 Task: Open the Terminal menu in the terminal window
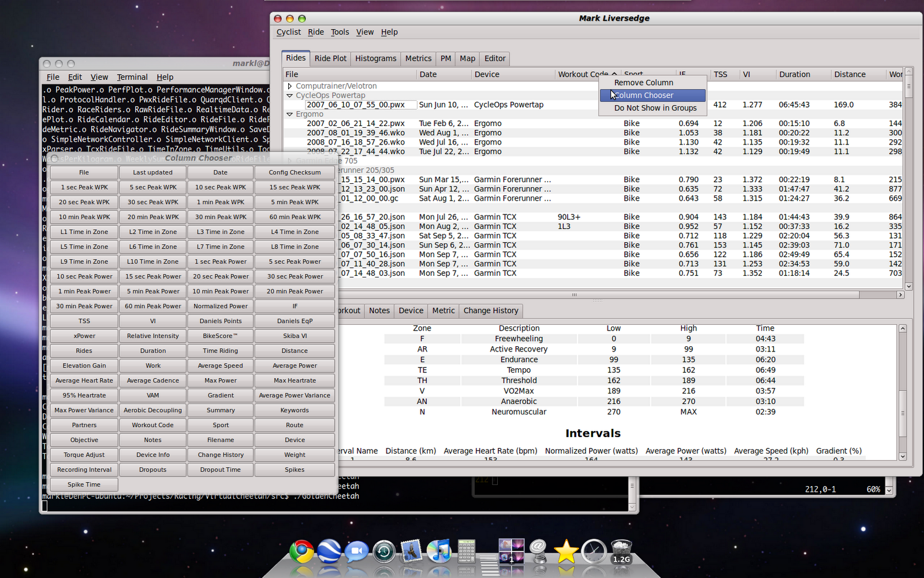click(x=132, y=77)
